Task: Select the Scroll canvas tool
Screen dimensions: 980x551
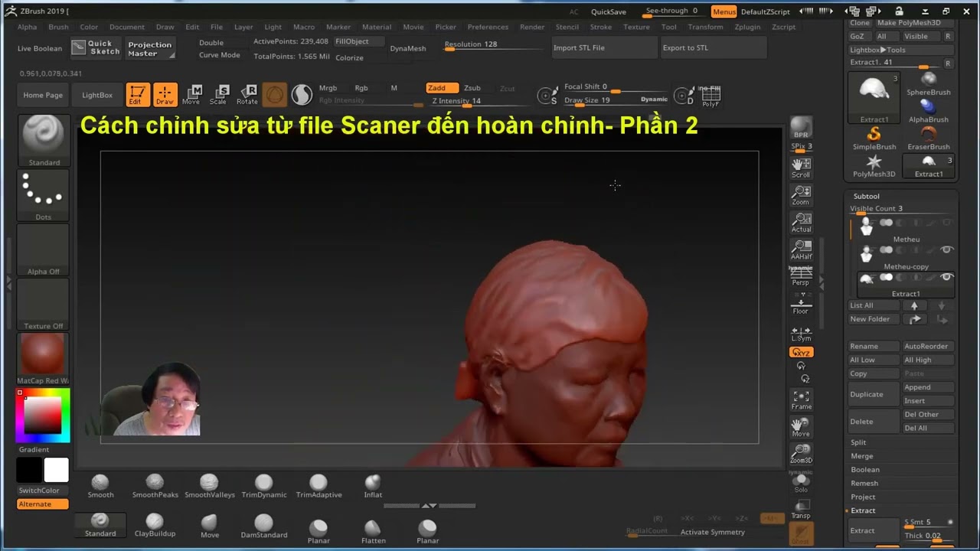Action: 801,168
